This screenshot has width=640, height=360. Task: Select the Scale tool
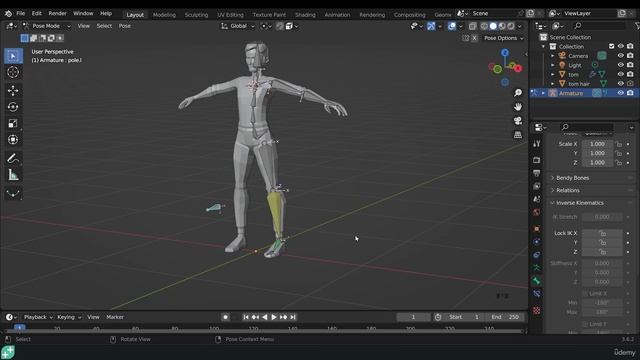tap(13, 123)
